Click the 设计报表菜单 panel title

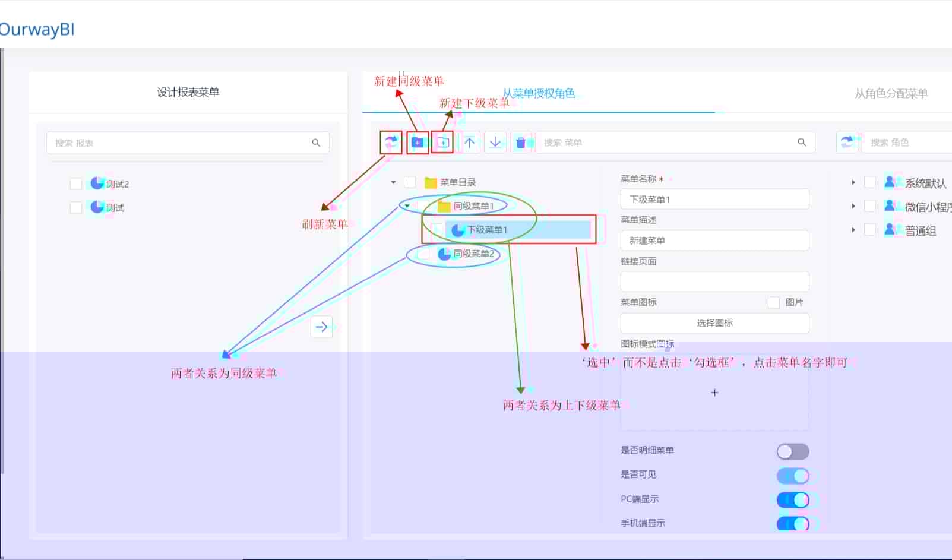(x=188, y=92)
